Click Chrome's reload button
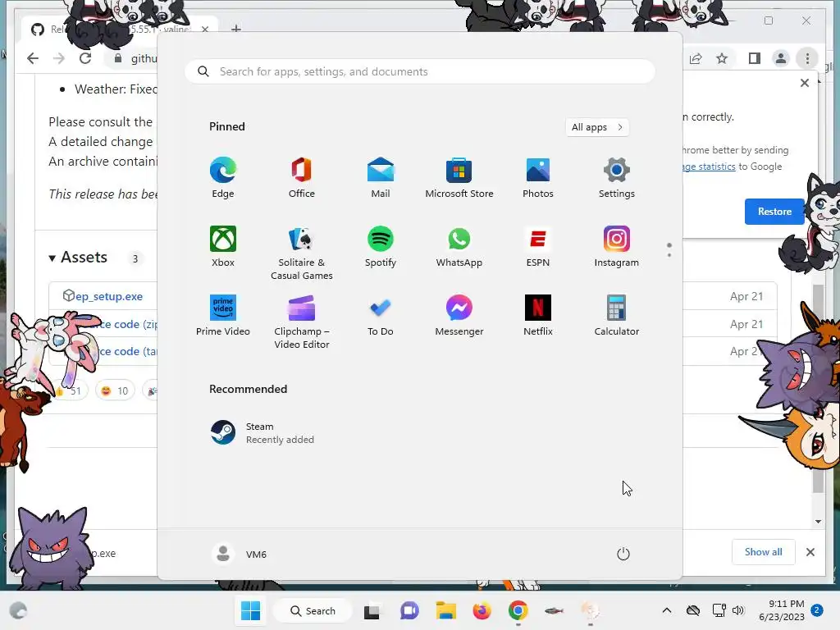This screenshot has width=840, height=630. pyautogui.click(x=85, y=58)
